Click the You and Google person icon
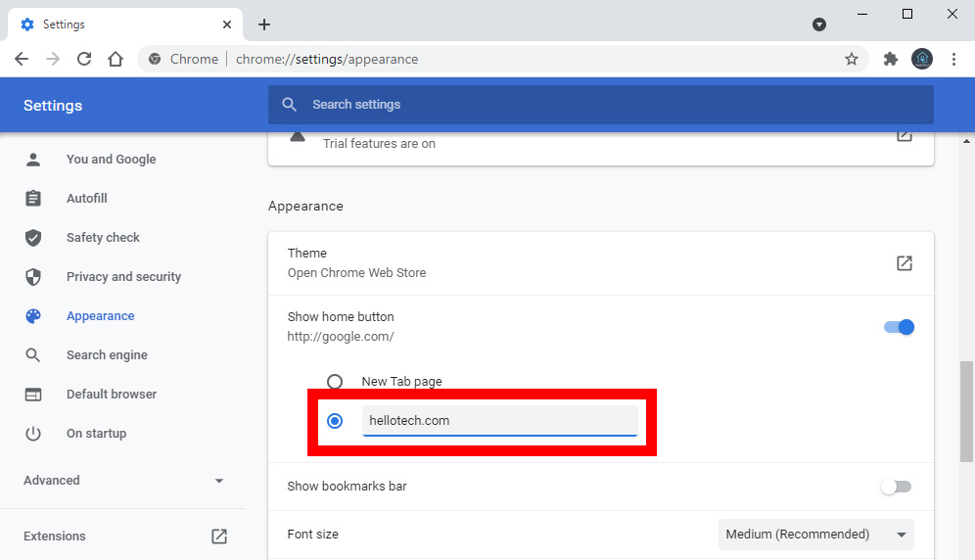975x560 pixels. click(x=33, y=160)
